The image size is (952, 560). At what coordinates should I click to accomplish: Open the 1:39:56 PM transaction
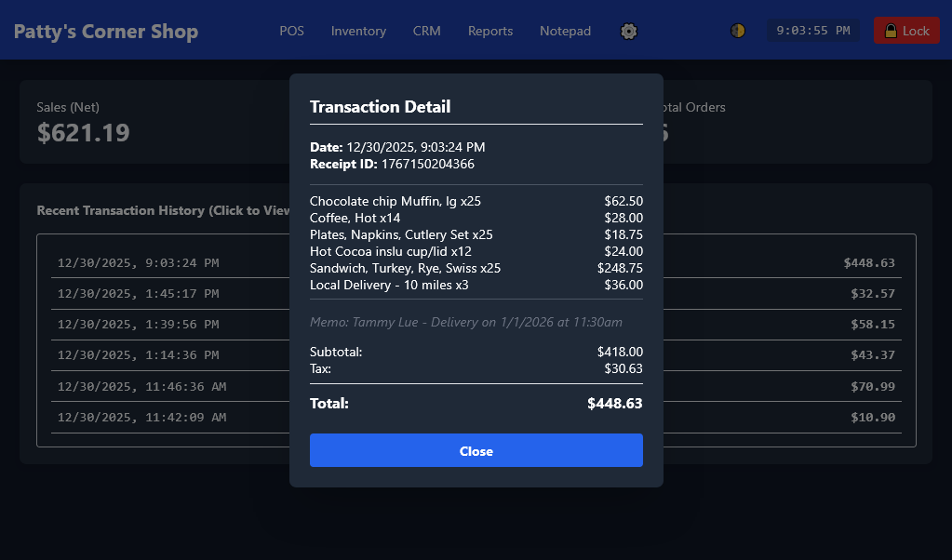139,325
